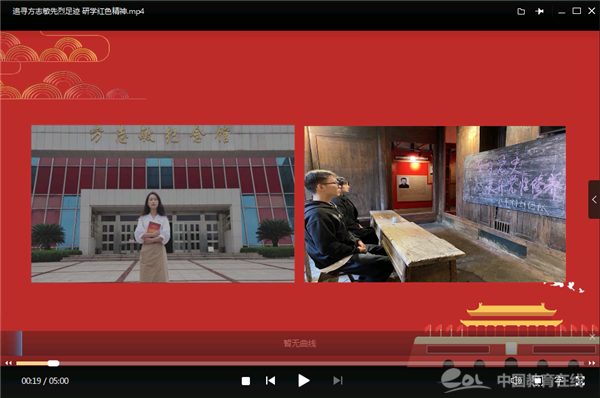Mute audio using the speaker icon
This screenshot has height=398, width=600.
tap(517, 380)
